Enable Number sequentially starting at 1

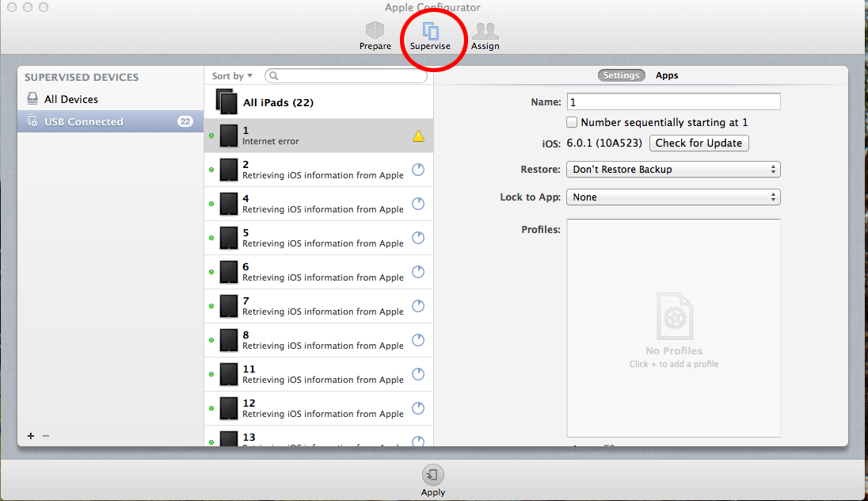click(x=572, y=122)
